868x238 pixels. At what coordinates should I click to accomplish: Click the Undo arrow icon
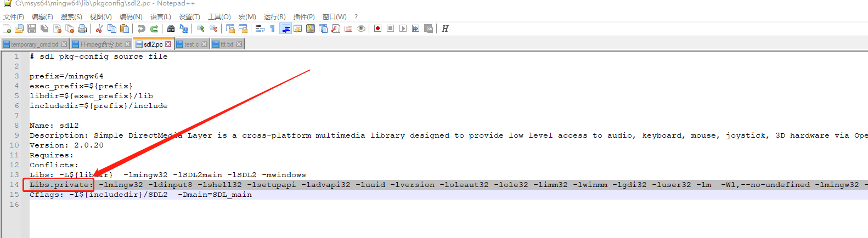tap(142, 29)
